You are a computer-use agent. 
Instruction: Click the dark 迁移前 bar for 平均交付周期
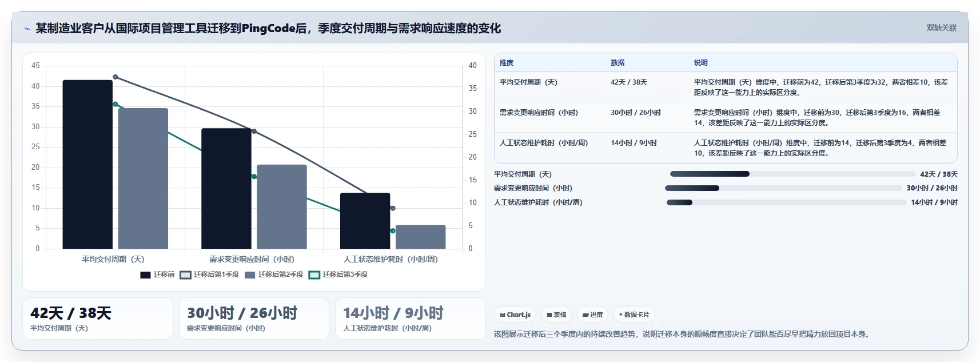coord(87,165)
